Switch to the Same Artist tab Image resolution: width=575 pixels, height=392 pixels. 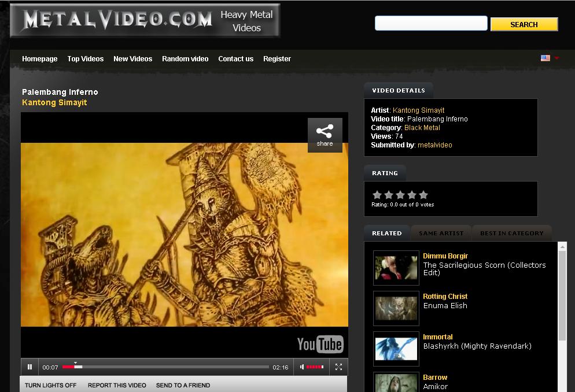tap(440, 232)
